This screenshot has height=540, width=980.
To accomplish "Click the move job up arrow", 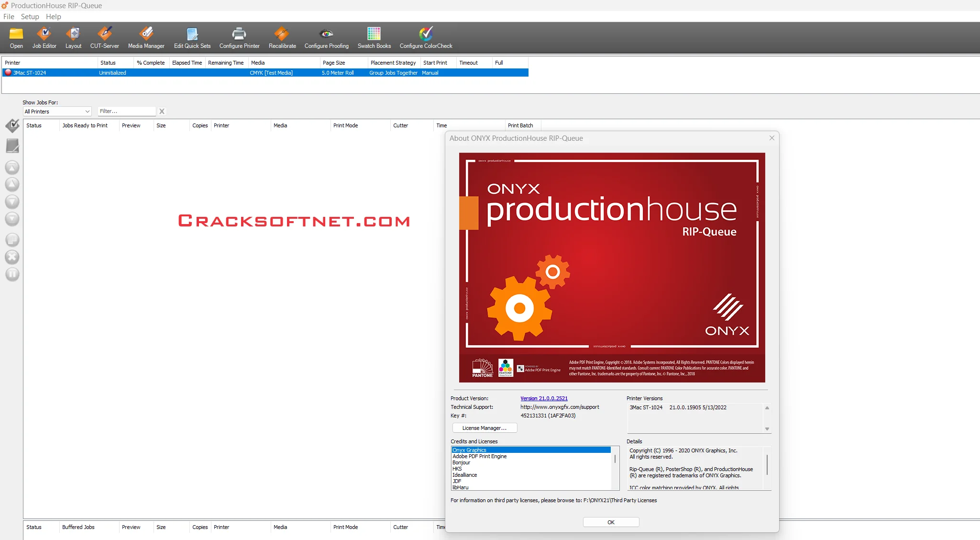I will point(12,184).
